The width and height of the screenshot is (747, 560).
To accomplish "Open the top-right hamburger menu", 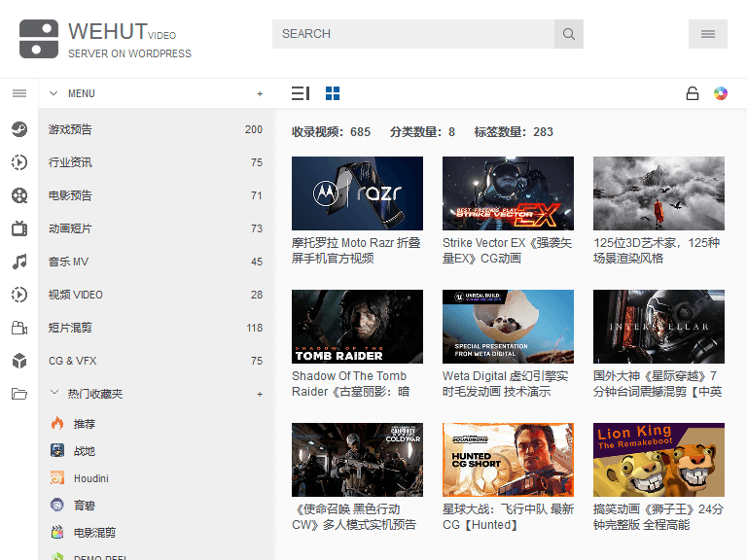I will (x=708, y=34).
